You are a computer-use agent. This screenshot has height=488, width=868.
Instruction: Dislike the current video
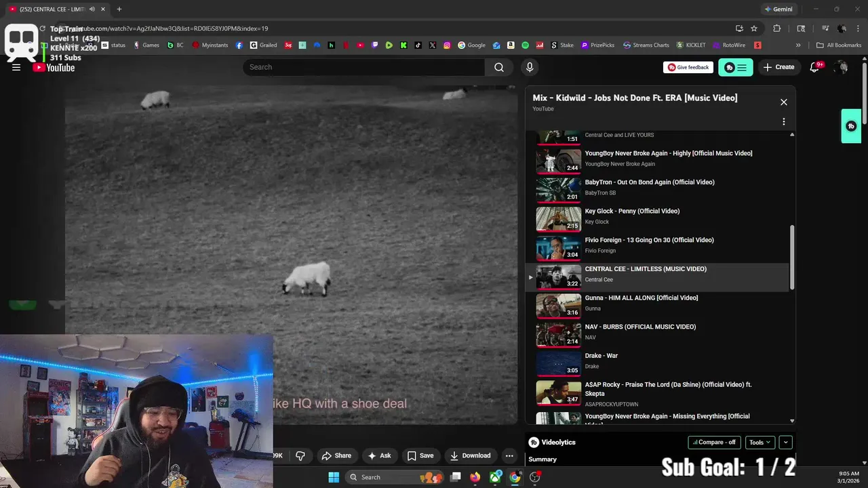(300, 455)
